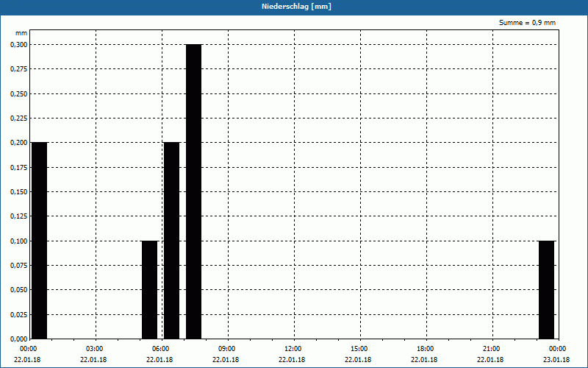Click the 18:00 time axis label
The image size is (588, 368).
(426, 349)
